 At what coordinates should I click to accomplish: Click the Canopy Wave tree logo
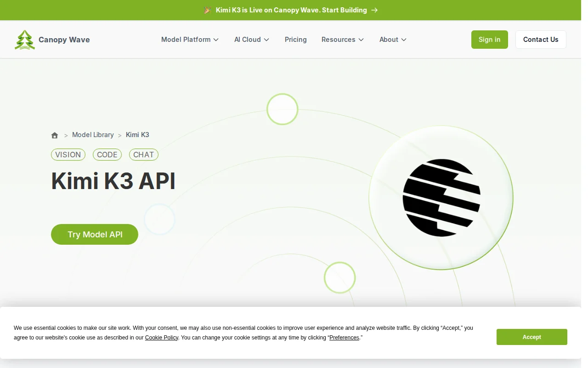(x=25, y=40)
